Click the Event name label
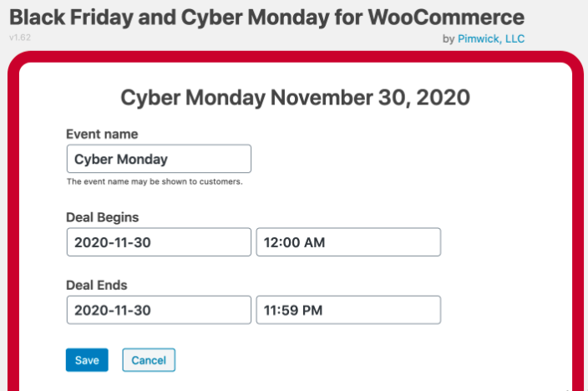 coord(102,134)
